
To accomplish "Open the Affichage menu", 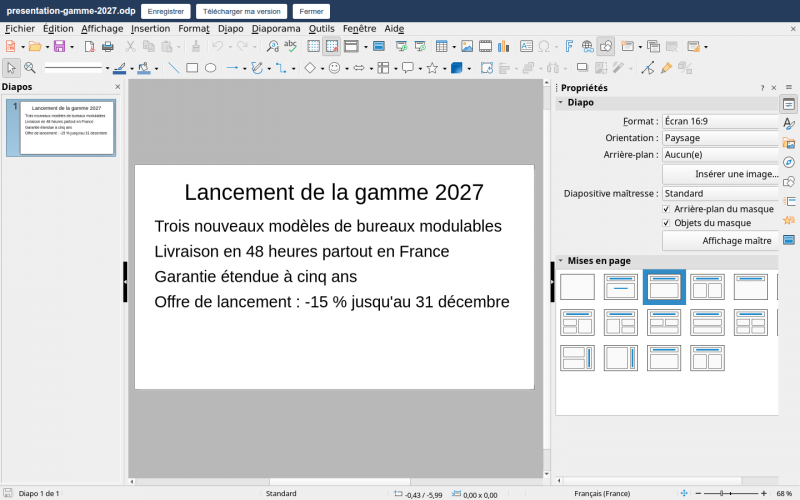I will point(102,29).
